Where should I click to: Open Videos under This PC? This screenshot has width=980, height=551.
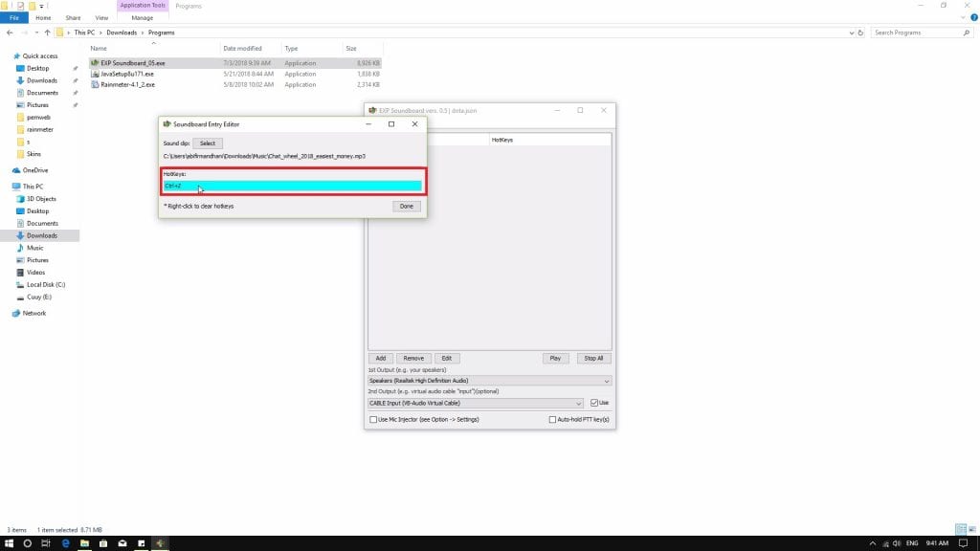click(35, 273)
